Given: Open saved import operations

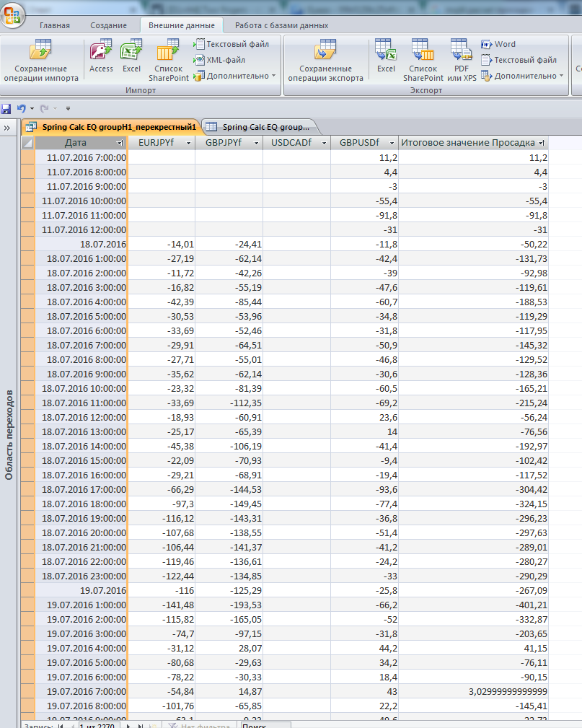Looking at the screenshot, I should [x=41, y=61].
